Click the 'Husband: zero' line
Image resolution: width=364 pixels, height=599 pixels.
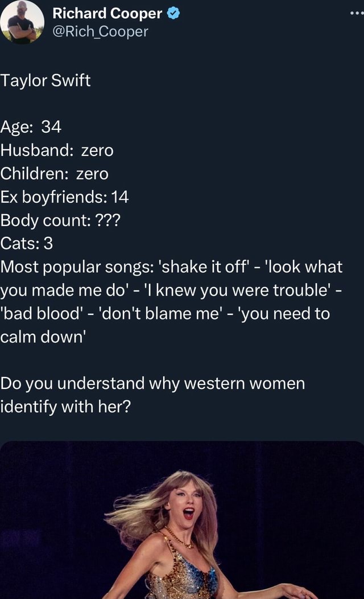coord(57,150)
